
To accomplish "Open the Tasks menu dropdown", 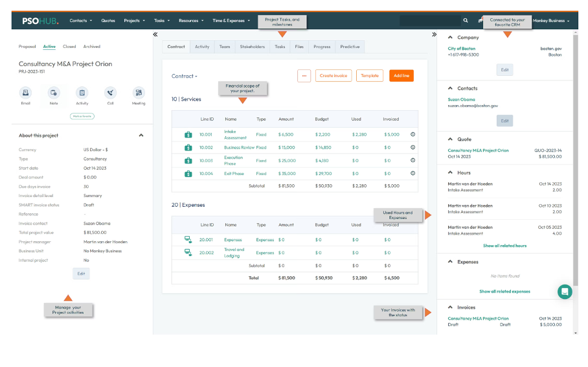I will (162, 21).
